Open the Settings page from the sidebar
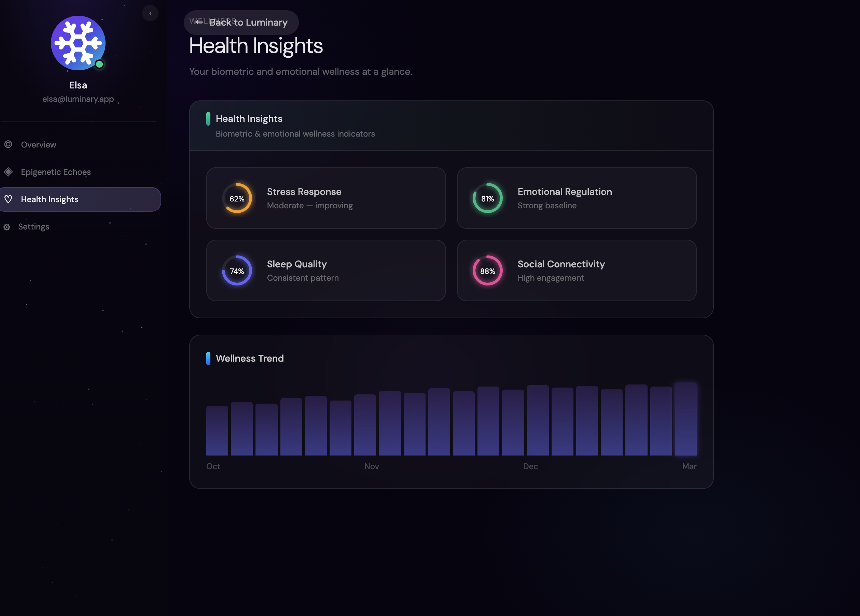The width and height of the screenshot is (860, 616). 34,227
